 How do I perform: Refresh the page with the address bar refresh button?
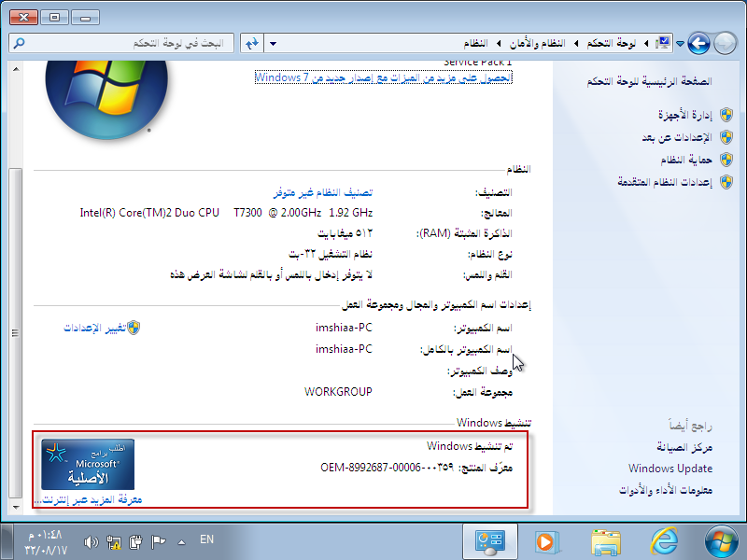coord(252,43)
